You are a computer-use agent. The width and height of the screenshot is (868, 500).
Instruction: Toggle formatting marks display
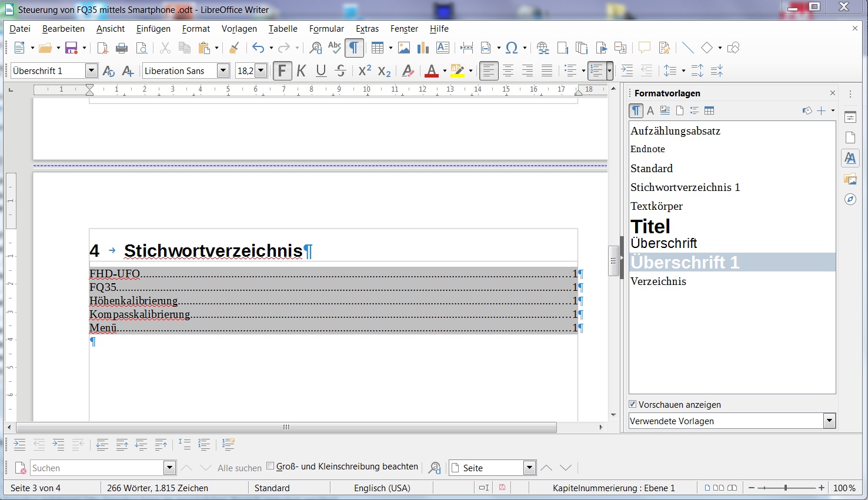[354, 48]
